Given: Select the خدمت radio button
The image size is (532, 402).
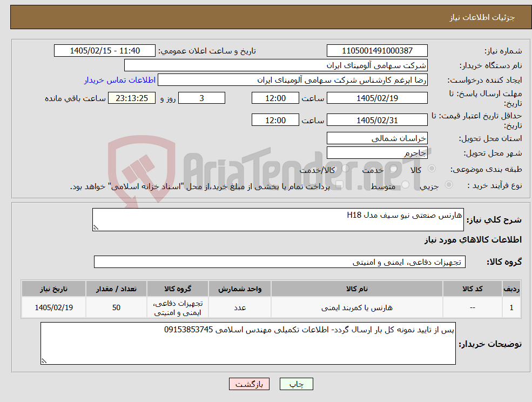Looking at the screenshot, I should 394,169.
